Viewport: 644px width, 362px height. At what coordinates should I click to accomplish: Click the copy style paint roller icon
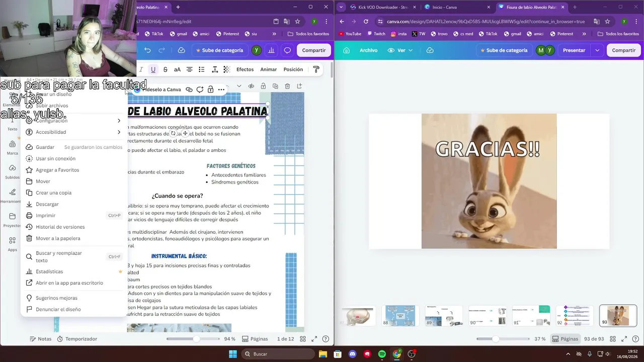(x=316, y=69)
